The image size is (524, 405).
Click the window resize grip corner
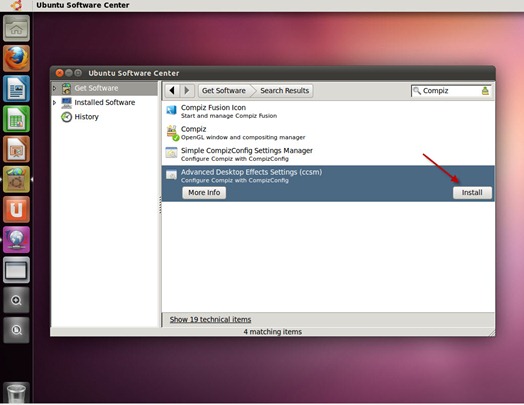492,332
